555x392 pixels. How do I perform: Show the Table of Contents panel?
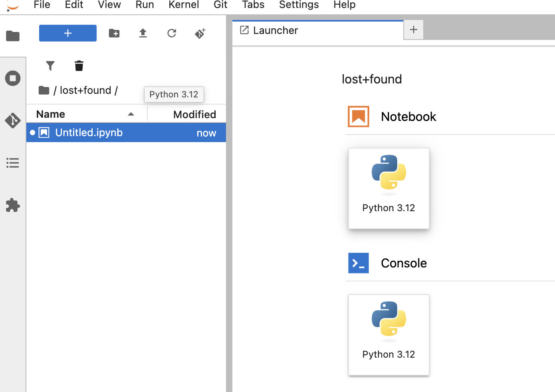[x=13, y=163]
